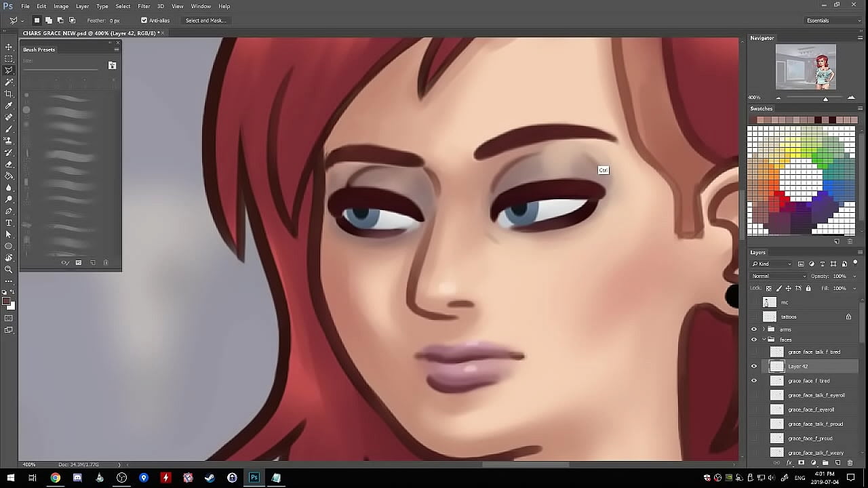
Task: Hide the arms group visibility
Action: click(x=754, y=329)
